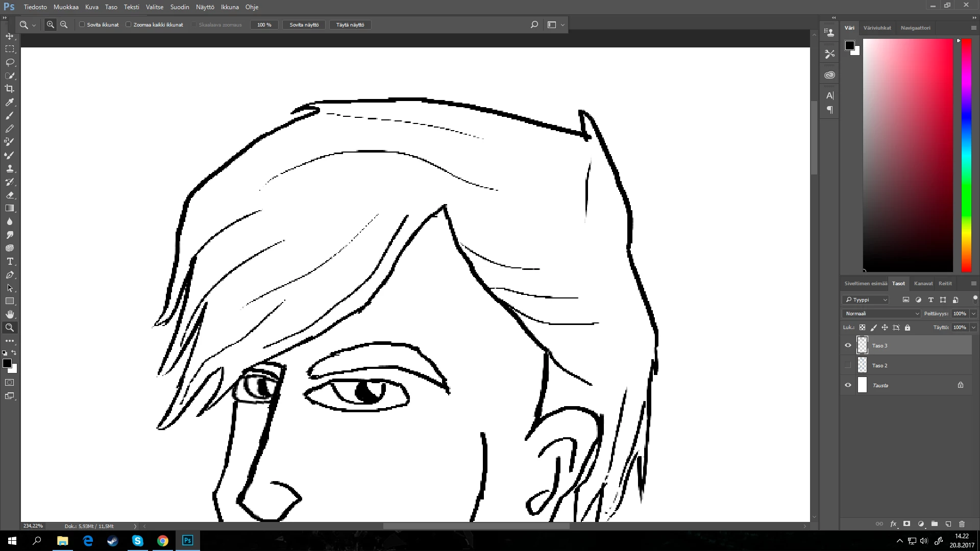Image resolution: width=980 pixels, height=551 pixels.
Task: Click the lock all layers icon
Action: tap(908, 328)
